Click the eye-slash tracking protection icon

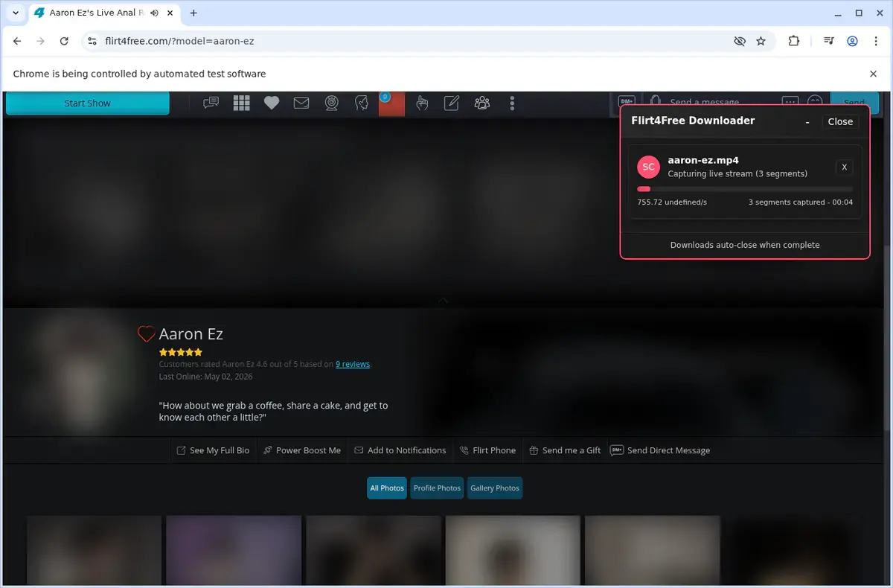tap(739, 41)
